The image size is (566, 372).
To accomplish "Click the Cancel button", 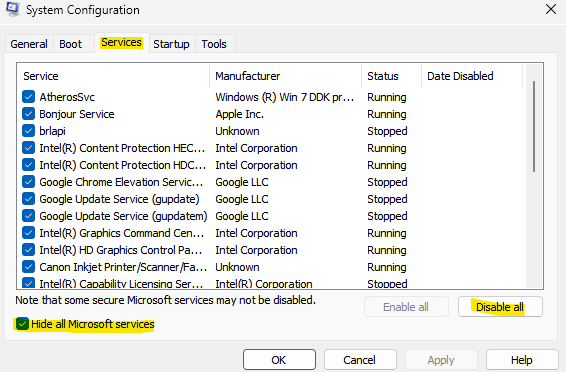I will pos(360,360).
